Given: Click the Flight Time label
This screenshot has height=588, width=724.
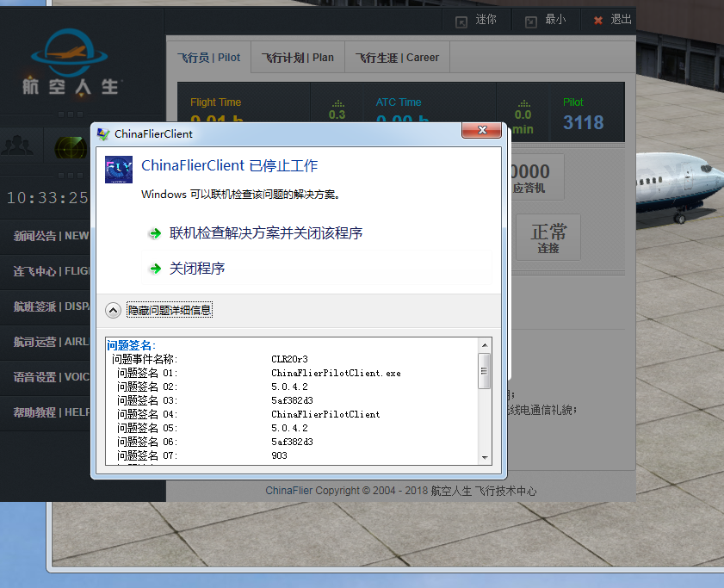Looking at the screenshot, I should click(x=215, y=102).
